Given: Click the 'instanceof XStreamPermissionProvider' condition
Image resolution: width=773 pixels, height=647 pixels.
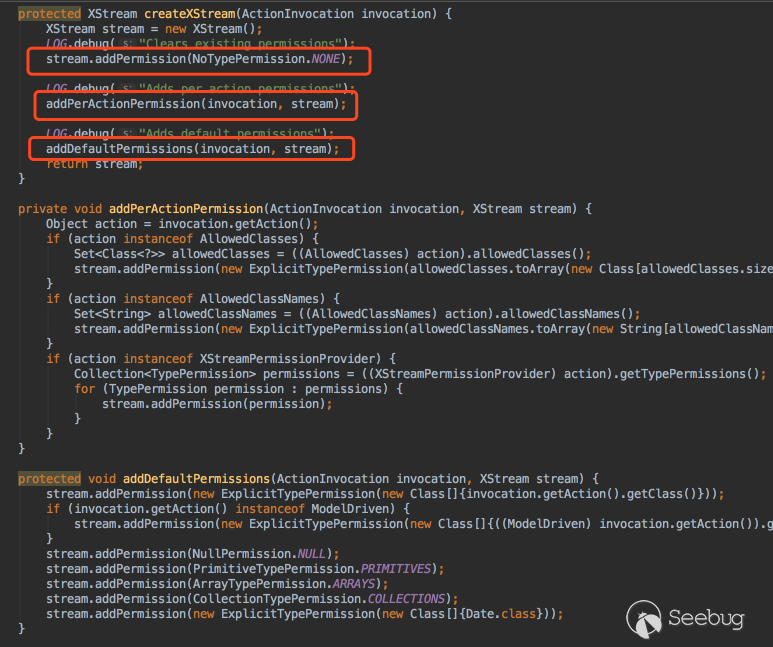Looking at the screenshot, I should tap(252, 359).
